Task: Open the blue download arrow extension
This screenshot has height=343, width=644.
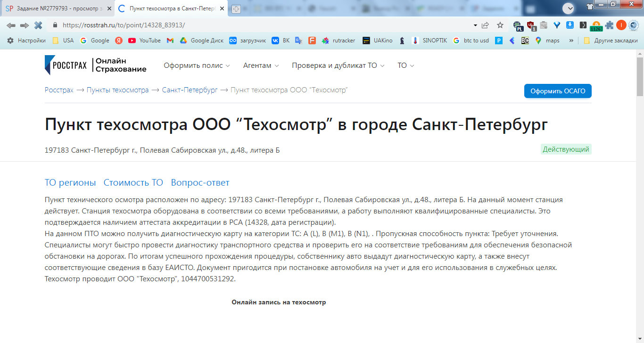Action: [570, 25]
